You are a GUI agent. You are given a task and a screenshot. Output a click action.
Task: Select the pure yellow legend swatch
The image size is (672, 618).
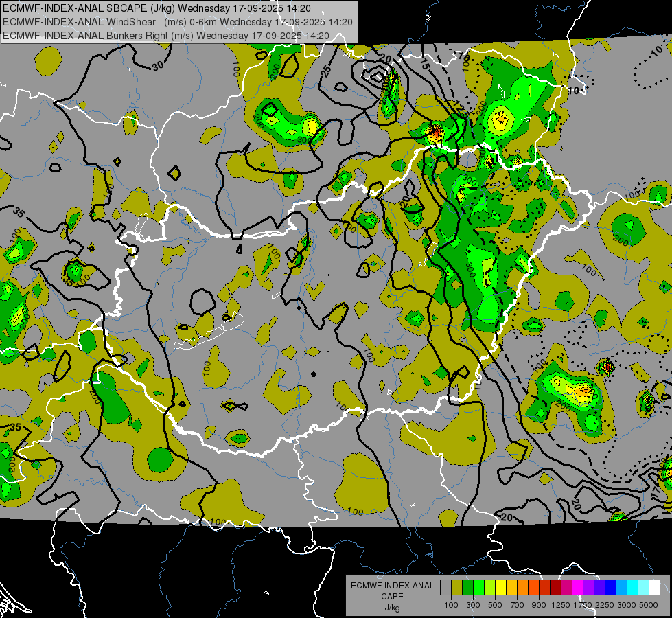click(500, 588)
